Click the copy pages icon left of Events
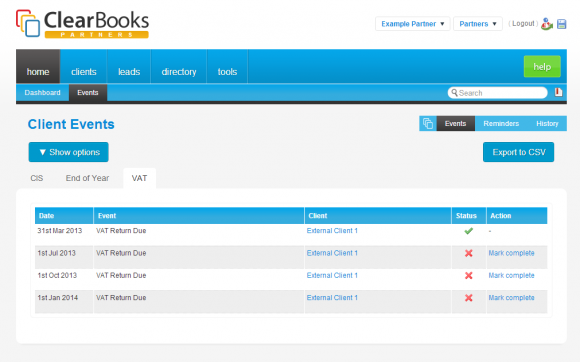This screenshot has height=362, width=580. pos(428,124)
